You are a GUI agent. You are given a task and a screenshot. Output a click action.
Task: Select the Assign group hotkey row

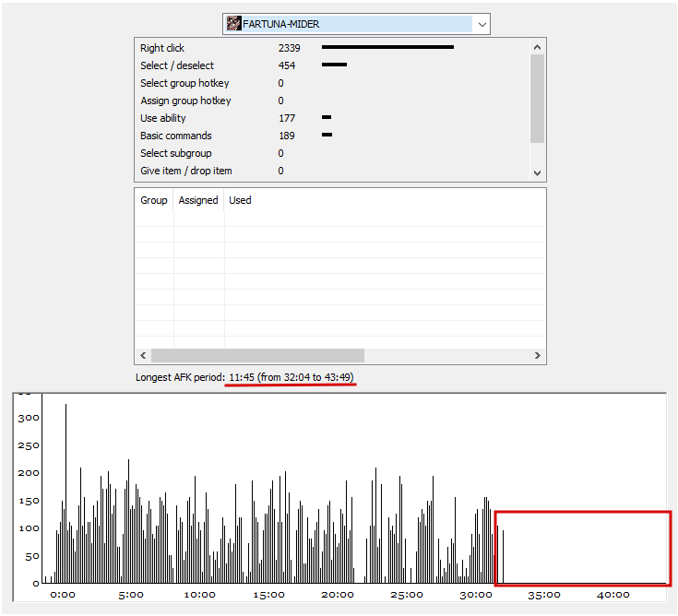(x=332, y=101)
